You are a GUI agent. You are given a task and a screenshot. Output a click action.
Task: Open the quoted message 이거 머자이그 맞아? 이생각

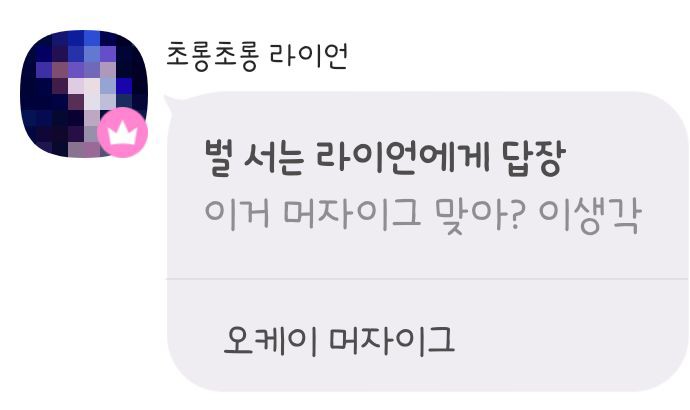click(422, 215)
